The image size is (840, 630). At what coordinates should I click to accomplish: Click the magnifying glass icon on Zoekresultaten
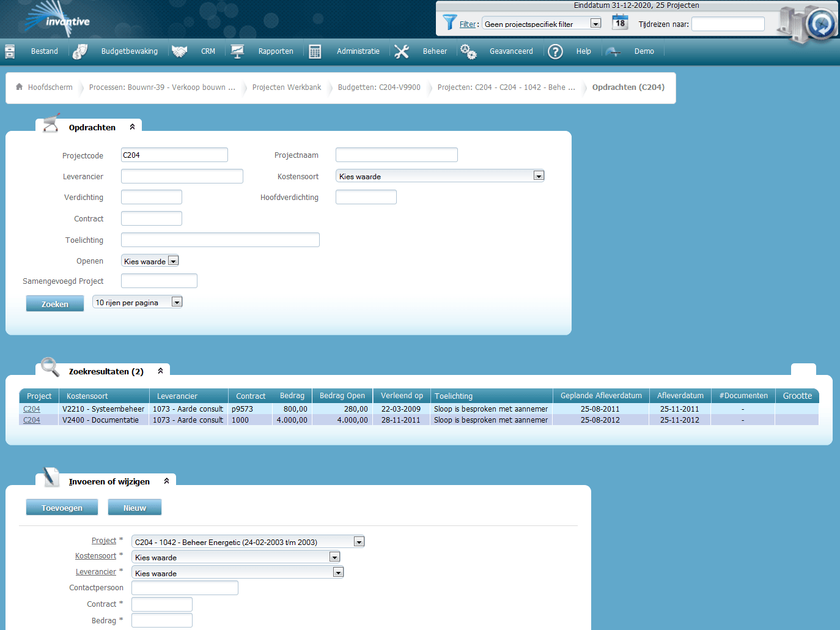click(x=49, y=368)
